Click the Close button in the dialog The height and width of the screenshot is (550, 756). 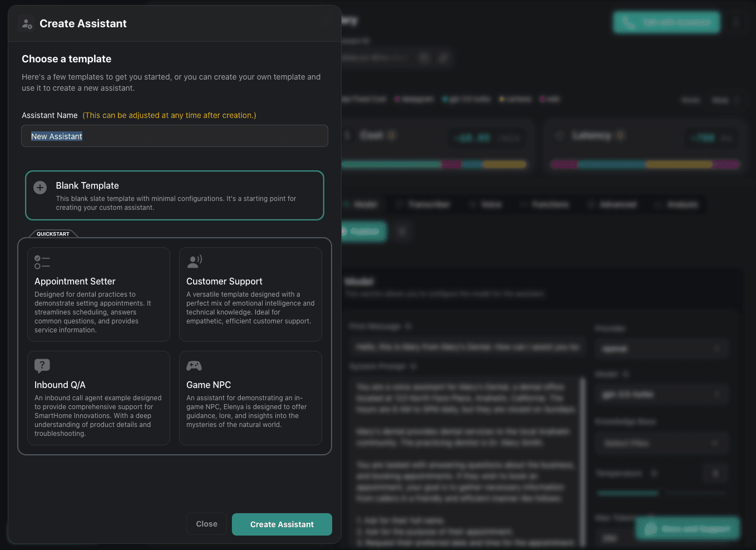206,524
